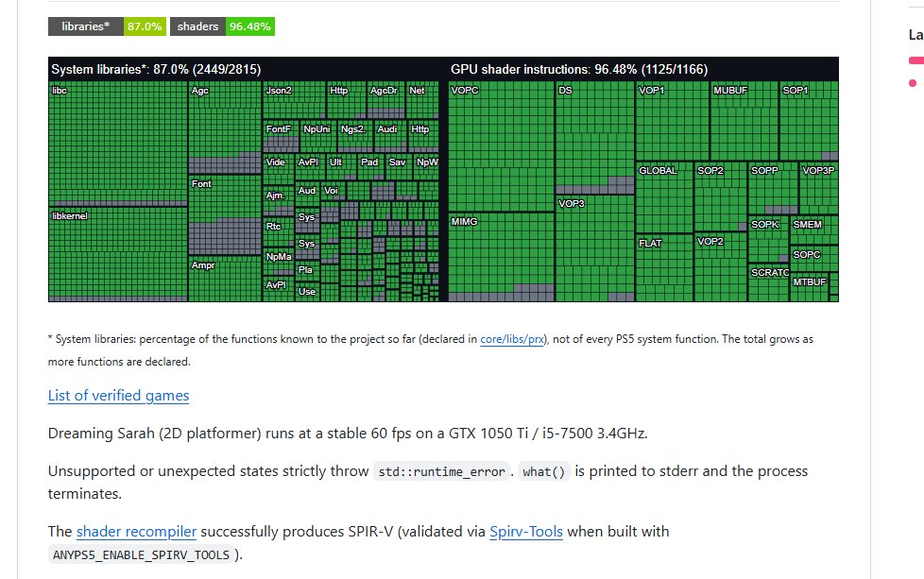The height and width of the screenshot is (579, 924).
Task: Click the "System libraries*: 87.0%" treemap heading
Action: click(x=156, y=70)
